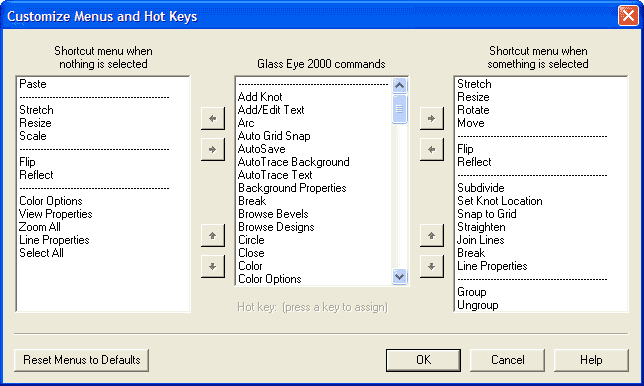Select Flip in the something-selected menu
644x386 pixels.
pyautogui.click(x=465, y=149)
